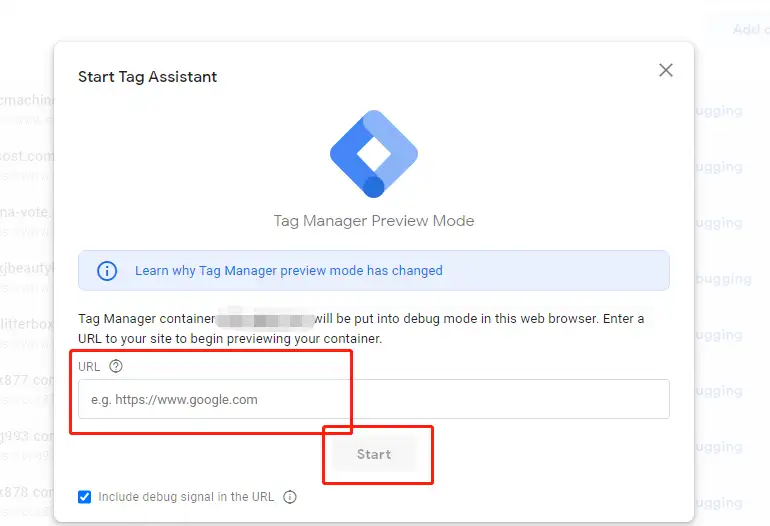
Task: Uncheck Include debug signal in the URL
Action: (84, 497)
